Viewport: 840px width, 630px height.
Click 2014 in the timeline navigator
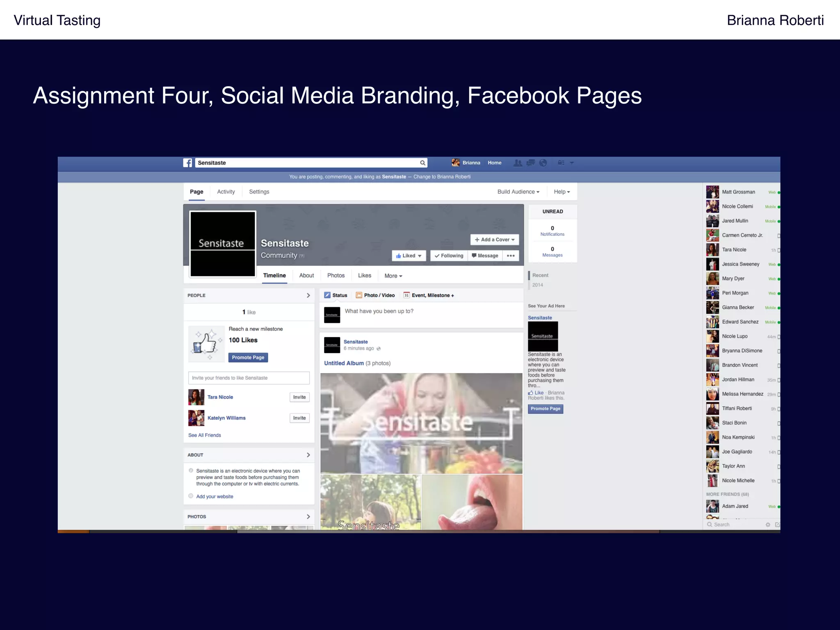[538, 285]
